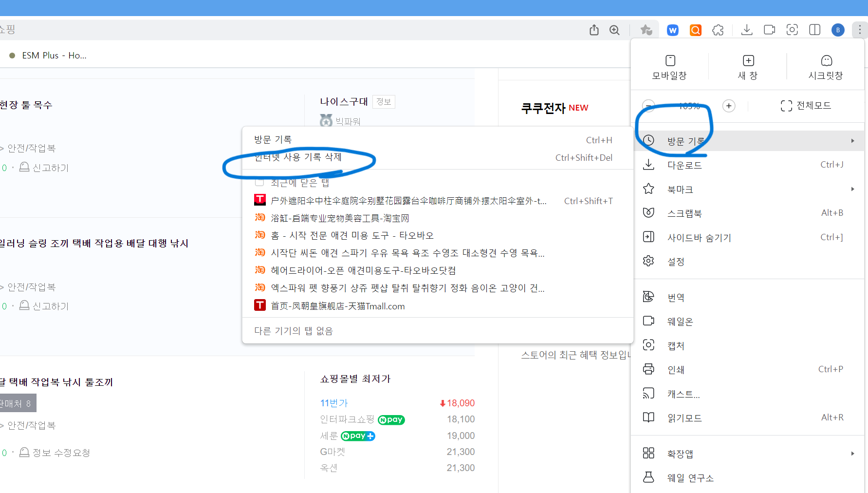868x493 pixels.
Task: Open the extensions puzzle icon
Action: (x=718, y=30)
